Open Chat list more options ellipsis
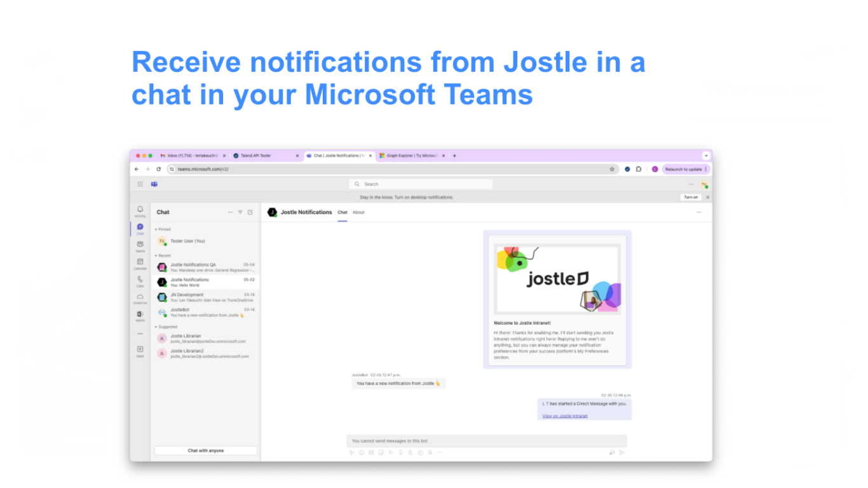 click(x=231, y=212)
